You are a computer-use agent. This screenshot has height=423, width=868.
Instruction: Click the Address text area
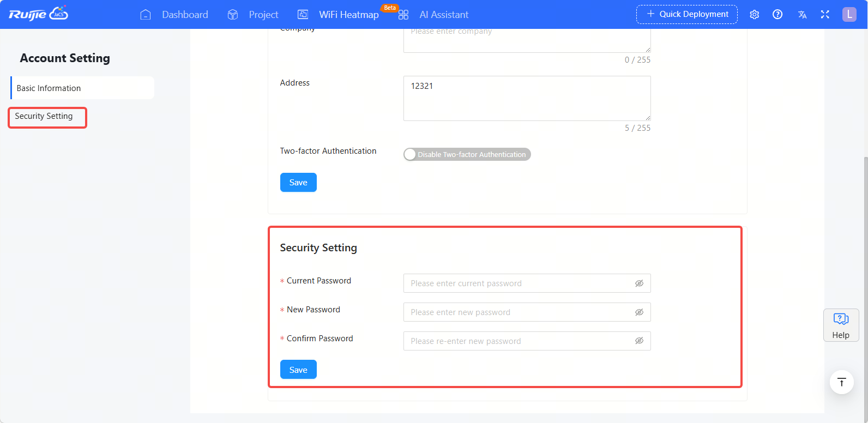pos(527,99)
